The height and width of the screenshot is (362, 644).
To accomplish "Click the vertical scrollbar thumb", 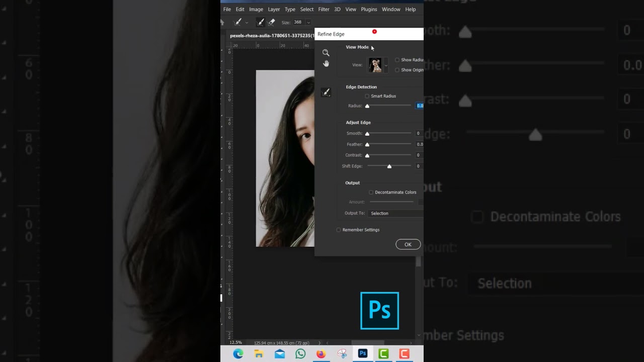I will [x=419, y=261].
